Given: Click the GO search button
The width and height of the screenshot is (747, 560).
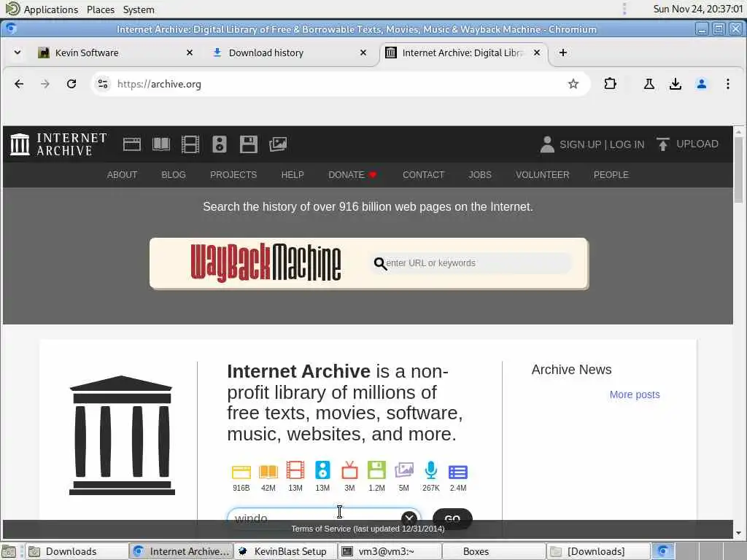Looking at the screenshot, I should 452,518.
